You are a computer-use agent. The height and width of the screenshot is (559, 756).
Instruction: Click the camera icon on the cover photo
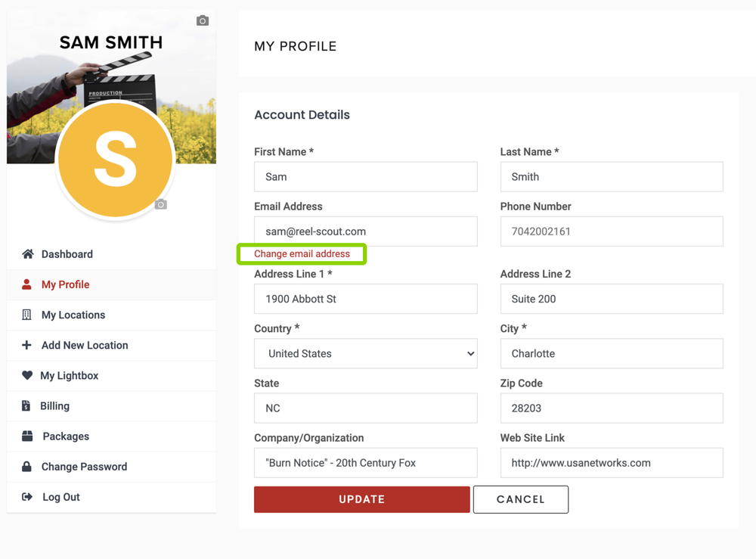click(x=202, y=20)
